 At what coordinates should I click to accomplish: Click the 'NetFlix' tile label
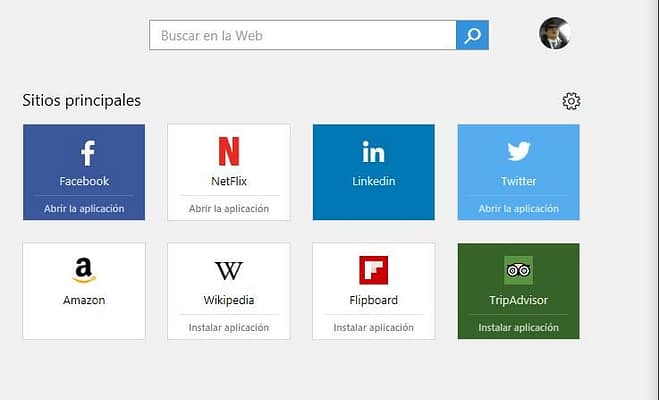229,181
